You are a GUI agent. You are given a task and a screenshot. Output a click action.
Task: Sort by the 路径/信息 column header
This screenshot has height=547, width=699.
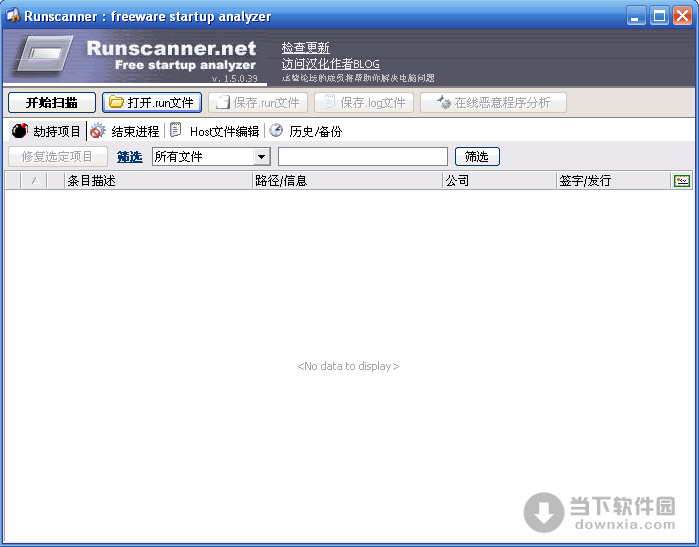347,181
